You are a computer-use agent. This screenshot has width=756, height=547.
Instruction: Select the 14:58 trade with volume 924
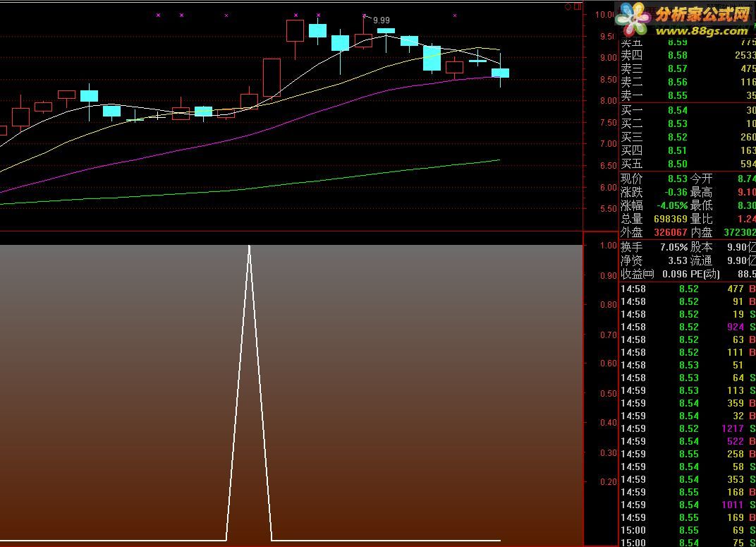(688, 327)
